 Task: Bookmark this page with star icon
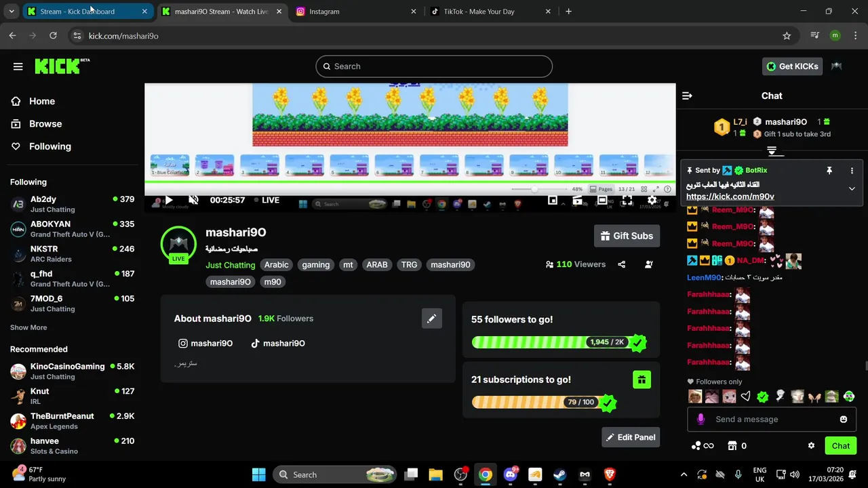click(787, 36)
